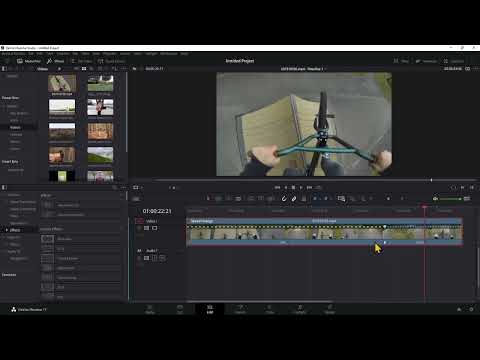This screenshot has height=360, width=480.
Task: Toggle the Media Pool panel button
Action: point(29,61)
